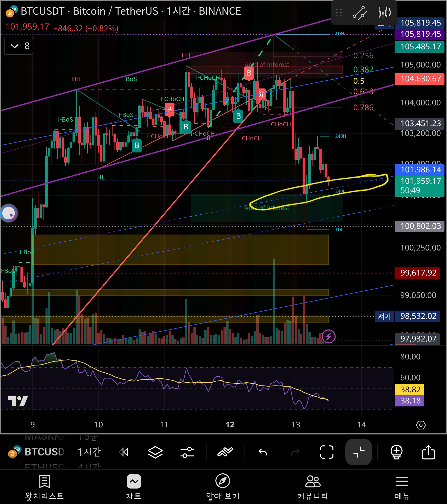The image size is (447, 504).
Task: Share the chart with the export icon
Action: (x=428, y=452)
